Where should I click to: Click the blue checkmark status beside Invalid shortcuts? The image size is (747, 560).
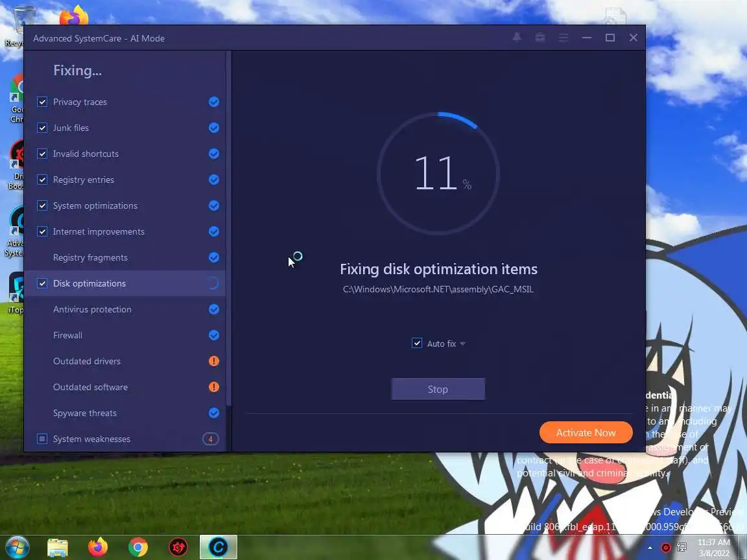point(214,154)
